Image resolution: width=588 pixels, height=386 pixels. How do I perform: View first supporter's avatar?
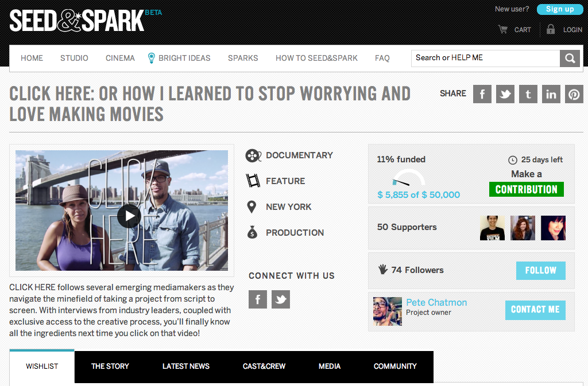(492, 228)
